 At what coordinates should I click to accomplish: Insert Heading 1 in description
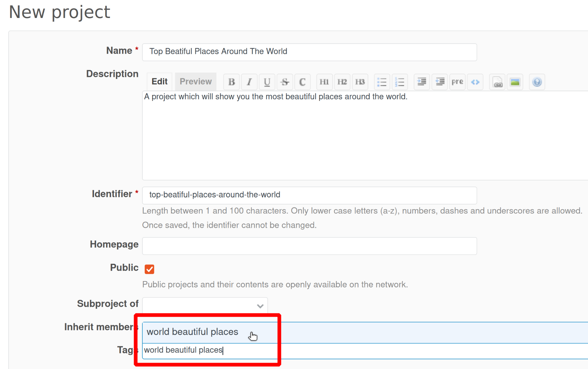tap(324, 82)
